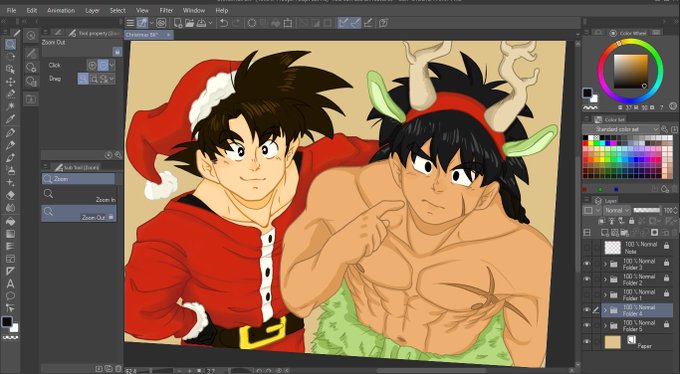Image resolution: width=680 pixels, height=374 pixels.
Task: Close the Christmas canvas tab
Action: tap(169, 34)
